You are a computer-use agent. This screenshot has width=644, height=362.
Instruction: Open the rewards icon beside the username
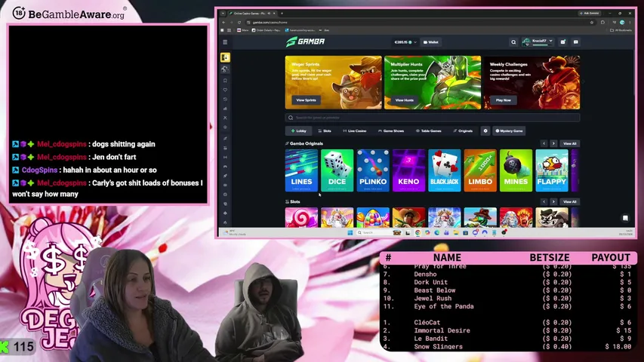coord(563,42)
